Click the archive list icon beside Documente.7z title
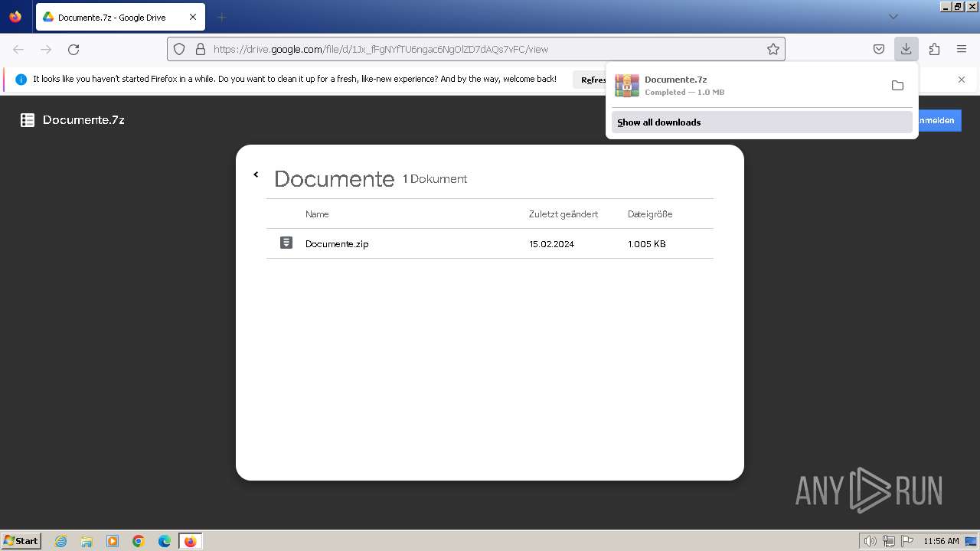Image resolution: width=980 pixels, height=551 pixels. [x=28, y=120]
